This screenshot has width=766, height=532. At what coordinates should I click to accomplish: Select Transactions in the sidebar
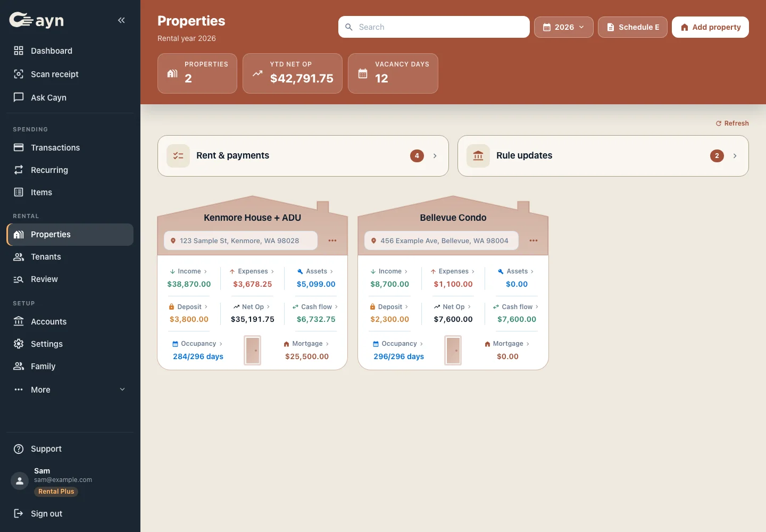(70, 147)
